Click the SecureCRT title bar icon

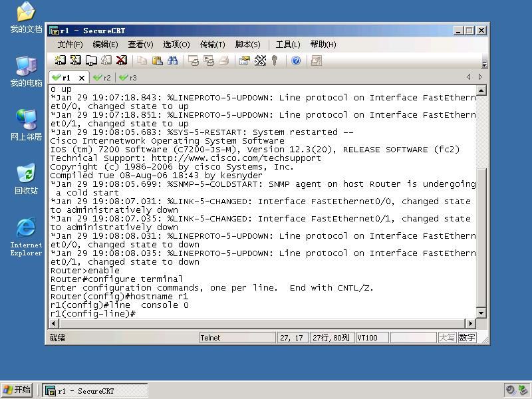tap(54, 31)
